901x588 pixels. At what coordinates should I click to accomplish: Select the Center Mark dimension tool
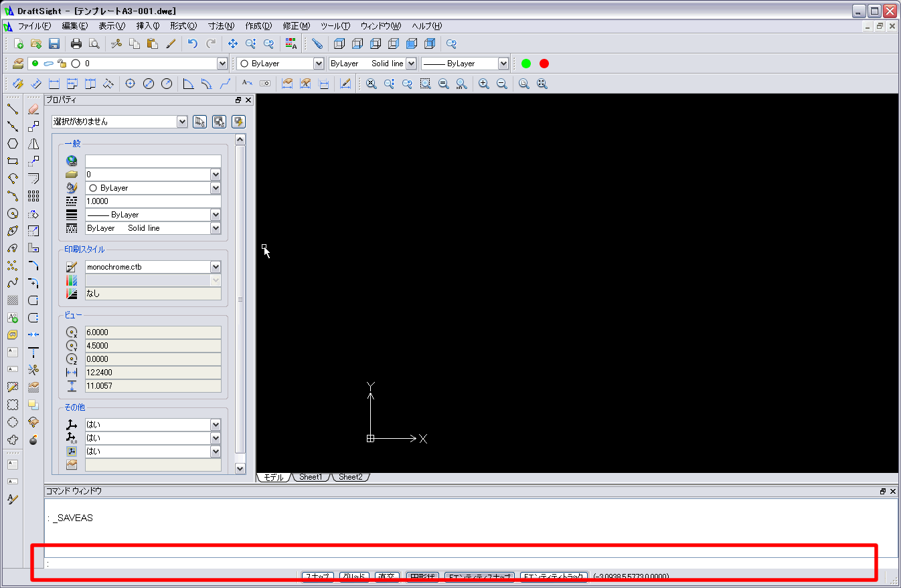(x=131, y=84)
